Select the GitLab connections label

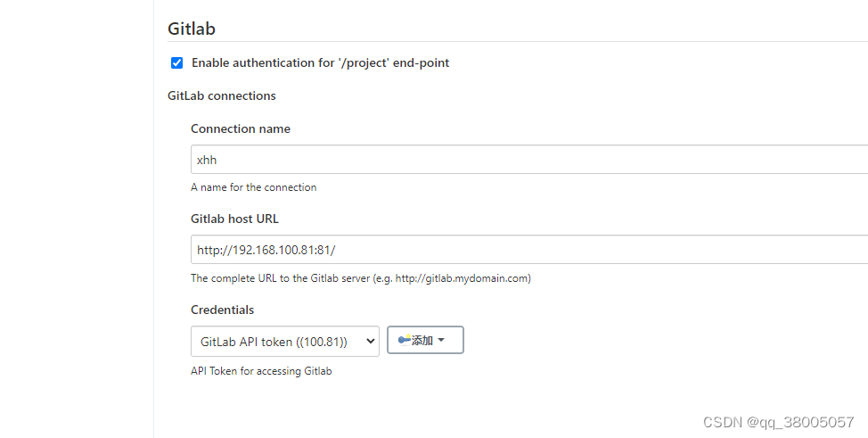222,95
